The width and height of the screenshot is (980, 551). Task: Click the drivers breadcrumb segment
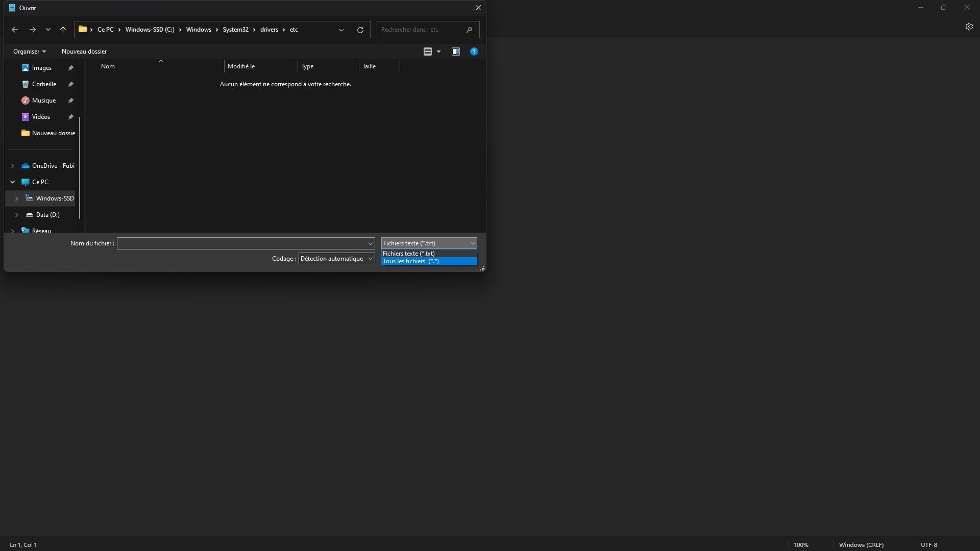(x=269, y=30)
